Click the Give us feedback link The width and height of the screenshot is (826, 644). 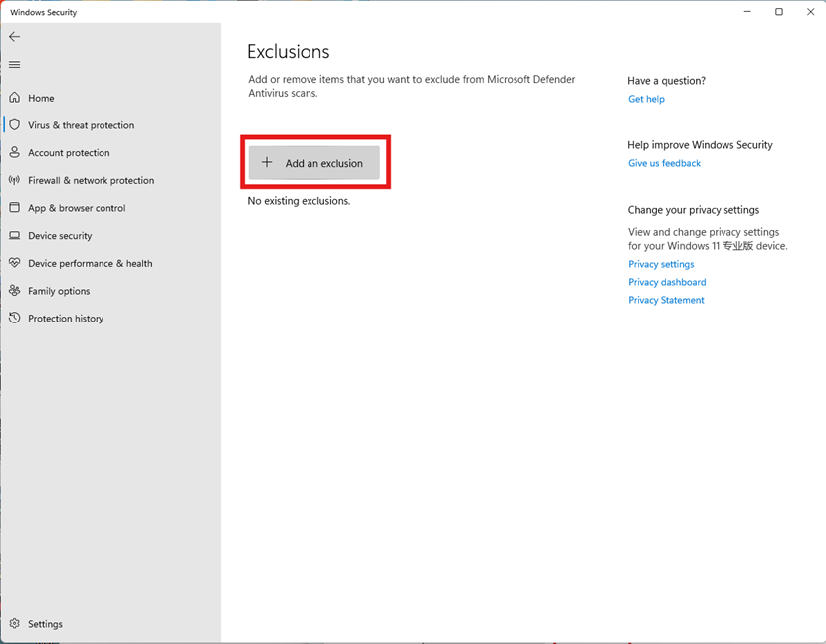point(664,163)
